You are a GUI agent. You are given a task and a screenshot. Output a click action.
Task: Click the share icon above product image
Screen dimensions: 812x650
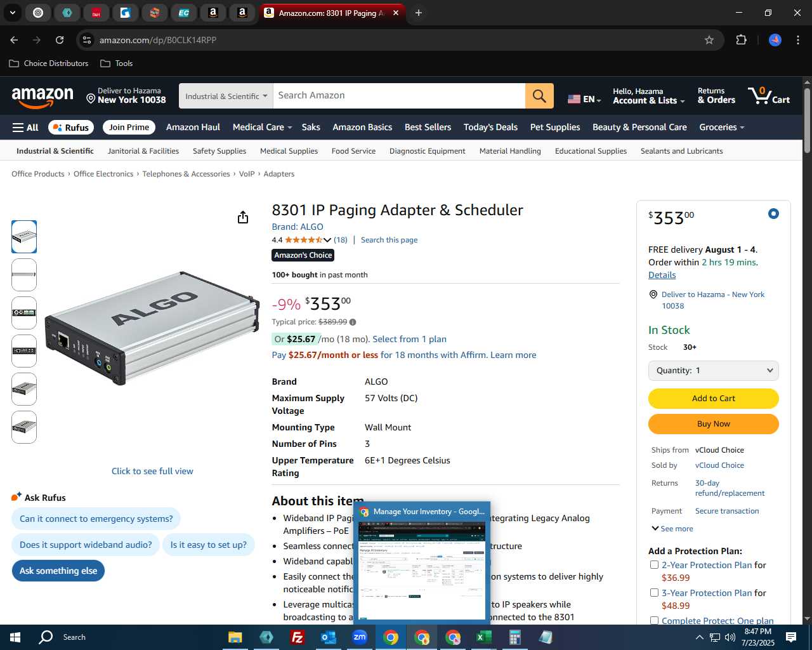pyautogui.click(x=243, y=218)
